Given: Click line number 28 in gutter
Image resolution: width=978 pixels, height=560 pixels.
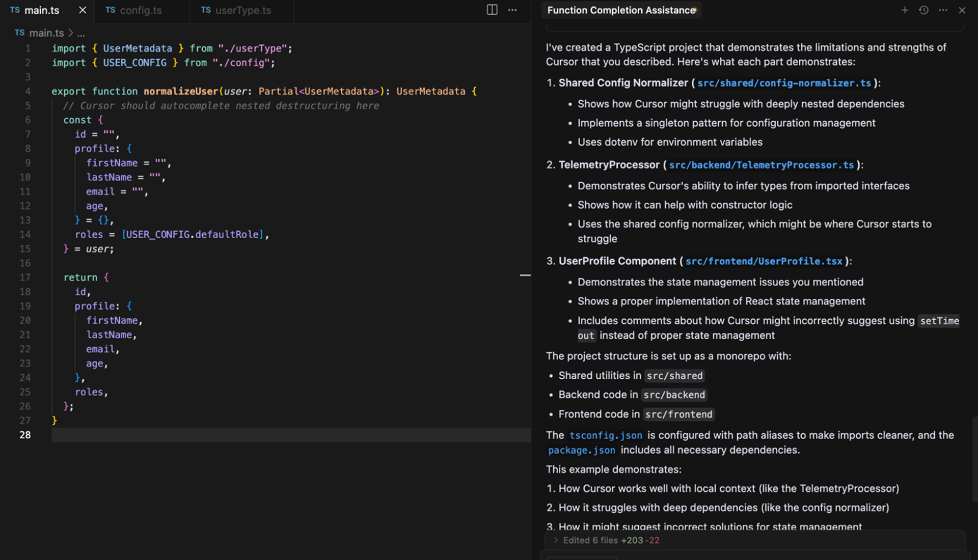Looking at the screenshot, I should coord(25,435).
